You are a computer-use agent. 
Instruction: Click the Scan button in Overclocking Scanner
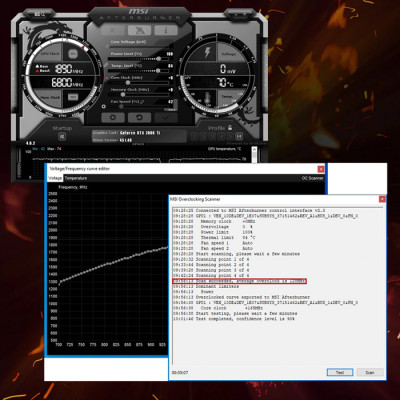click(x=370, y=372)
